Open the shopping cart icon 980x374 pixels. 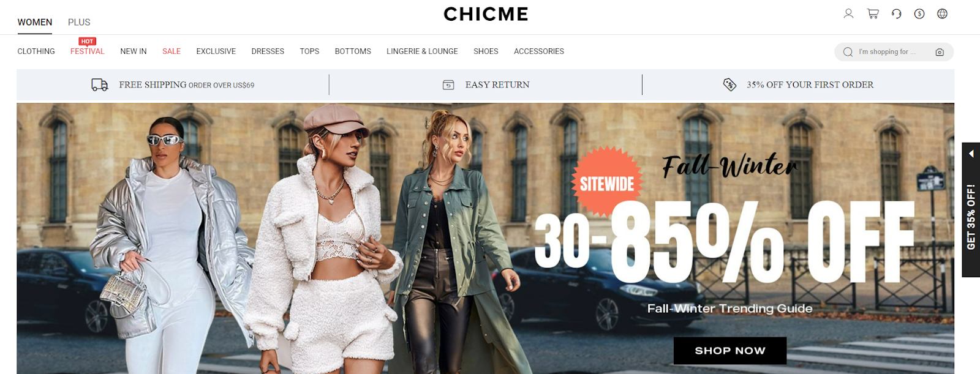[873, 13]
